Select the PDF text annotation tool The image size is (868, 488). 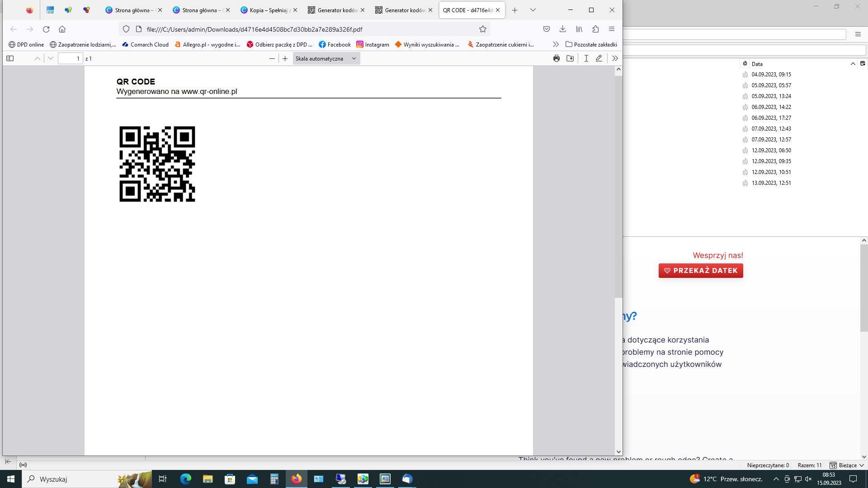[586, 58]
